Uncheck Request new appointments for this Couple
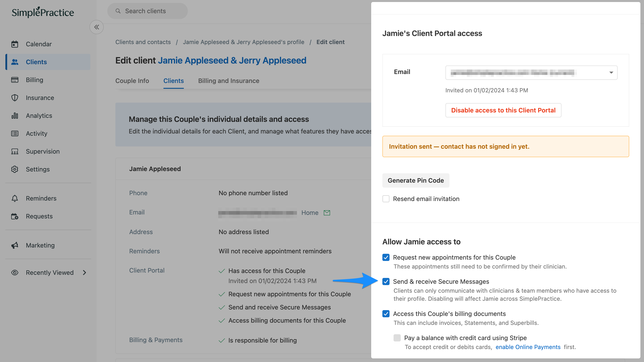Viewport: 644px width, 362px height. point(386,258)
